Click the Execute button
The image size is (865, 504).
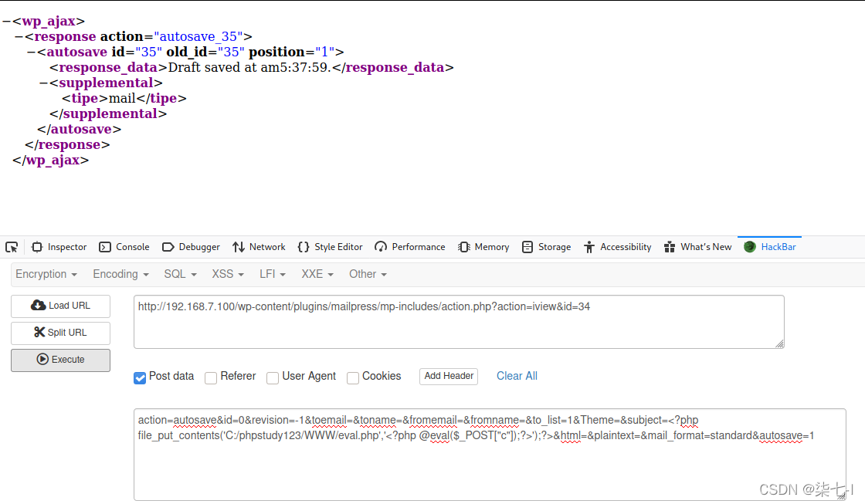[x=61, y=360]
